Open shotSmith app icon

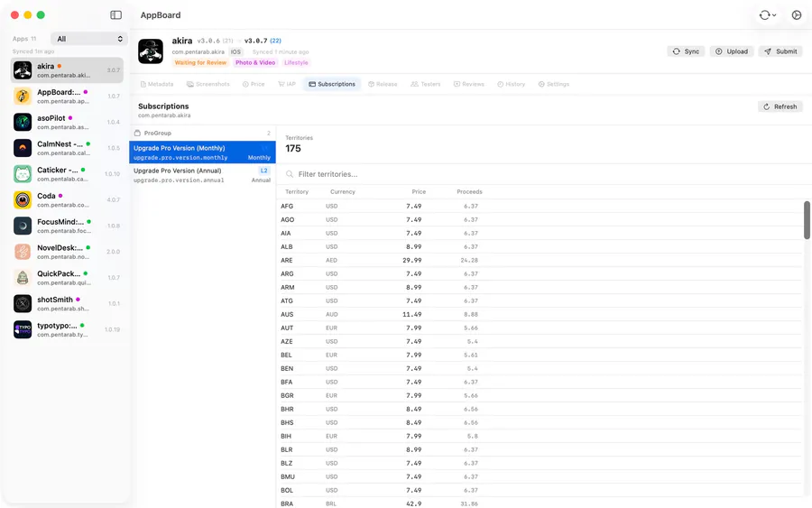(23, 303)
